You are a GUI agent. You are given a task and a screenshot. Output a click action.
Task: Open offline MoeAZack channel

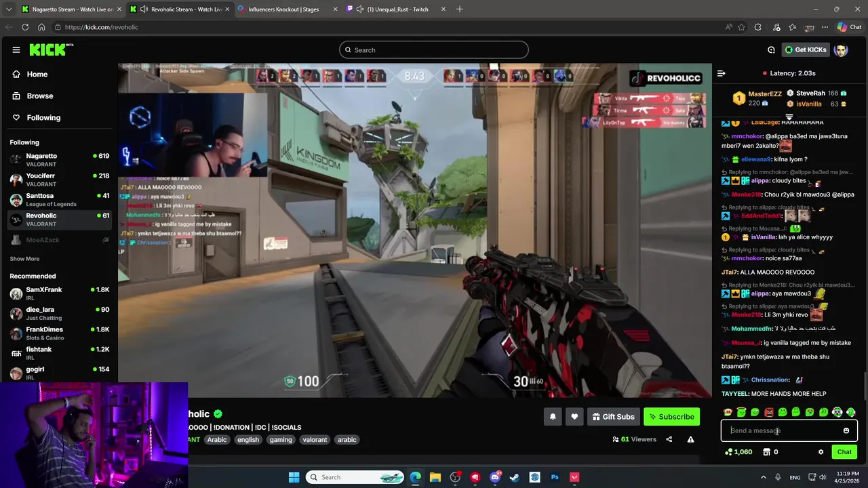[x=60, y=240]
